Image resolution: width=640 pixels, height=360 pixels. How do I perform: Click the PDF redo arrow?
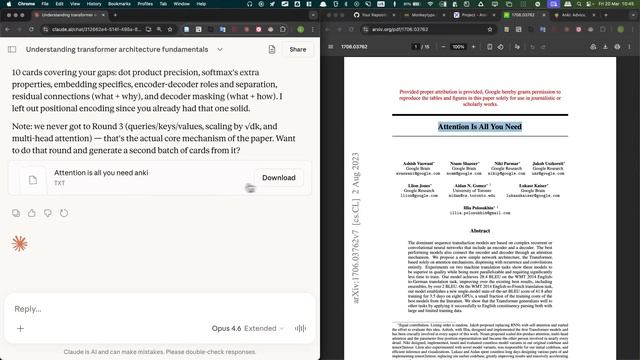[x=543, y=47]
